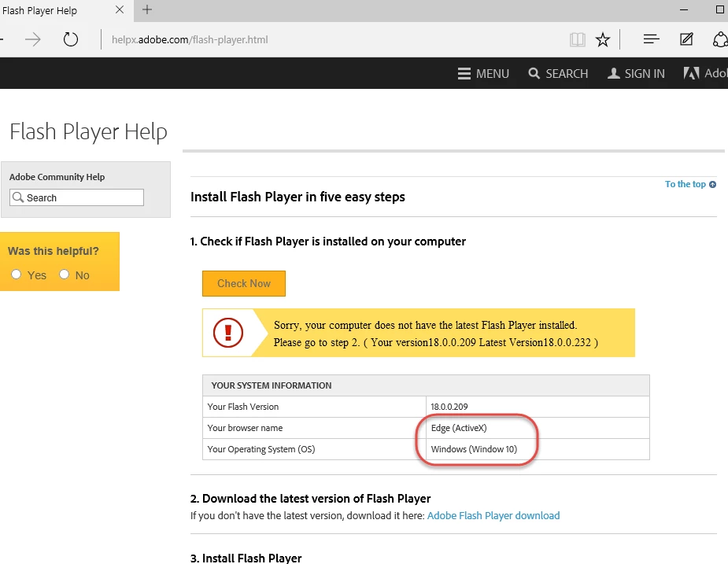728x564 pixels.
Task: Click the Check Now button
Action: (x=244, y=283)
